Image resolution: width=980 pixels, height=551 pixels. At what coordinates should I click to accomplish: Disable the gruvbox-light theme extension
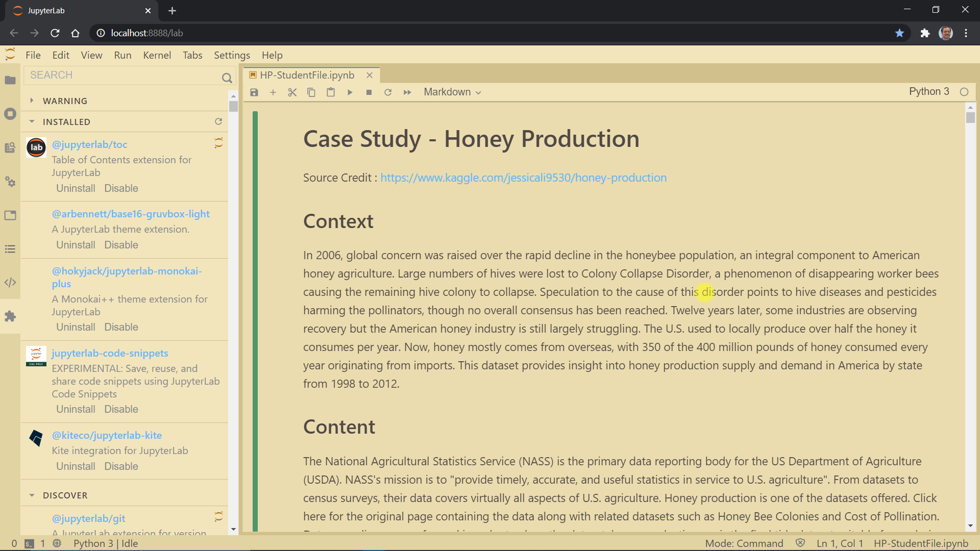click(x=121, y=245)
